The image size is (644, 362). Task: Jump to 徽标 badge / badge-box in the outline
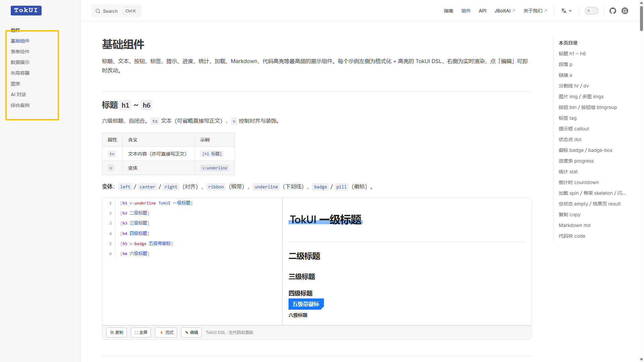(586, 150)
